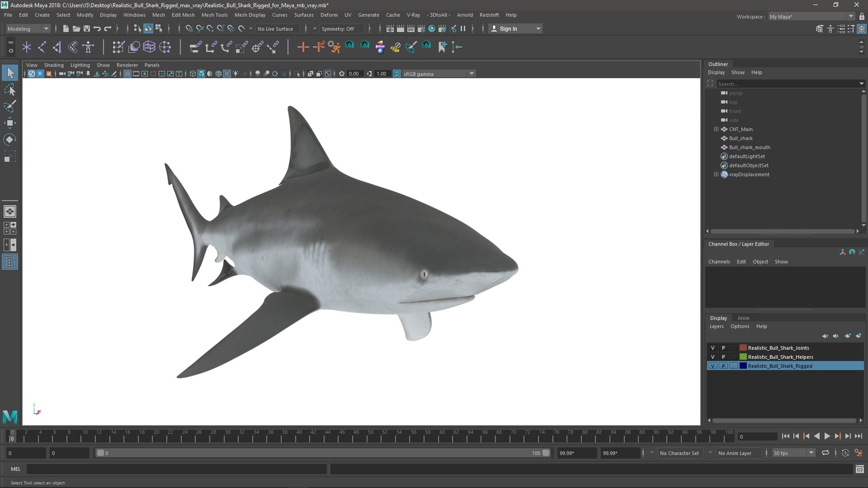This screenshot has height=488, width=868.
Task: Toggle the Outliner panel layout button
Action: click(10, 262)
